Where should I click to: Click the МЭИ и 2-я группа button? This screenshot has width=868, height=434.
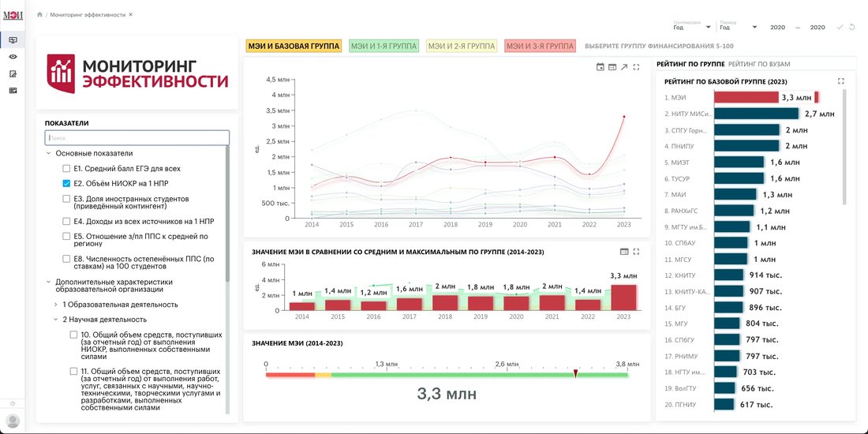point(462,46)
